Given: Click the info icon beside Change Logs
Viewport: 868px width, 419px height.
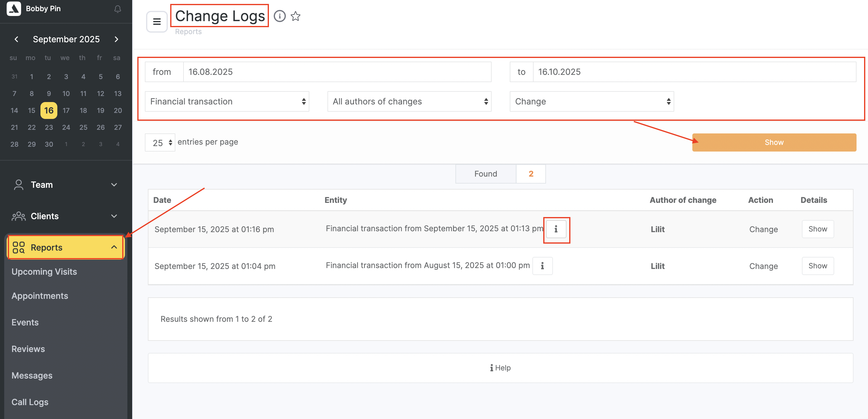Looking at the screenshot, I should coord(279,16).
